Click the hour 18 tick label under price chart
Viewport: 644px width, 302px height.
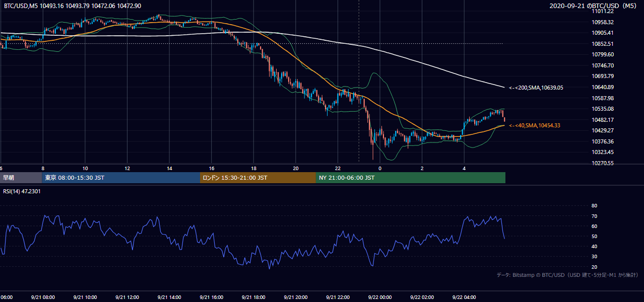click(x=253, y=168)
